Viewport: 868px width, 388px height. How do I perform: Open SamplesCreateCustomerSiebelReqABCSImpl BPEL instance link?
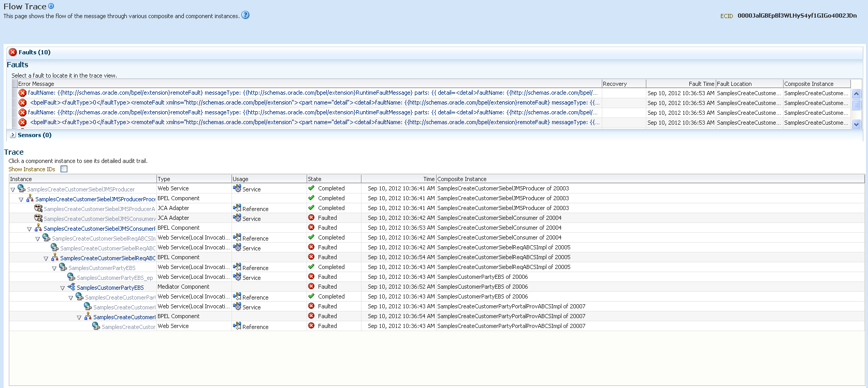pyautogui.click(x=108, y=258)
